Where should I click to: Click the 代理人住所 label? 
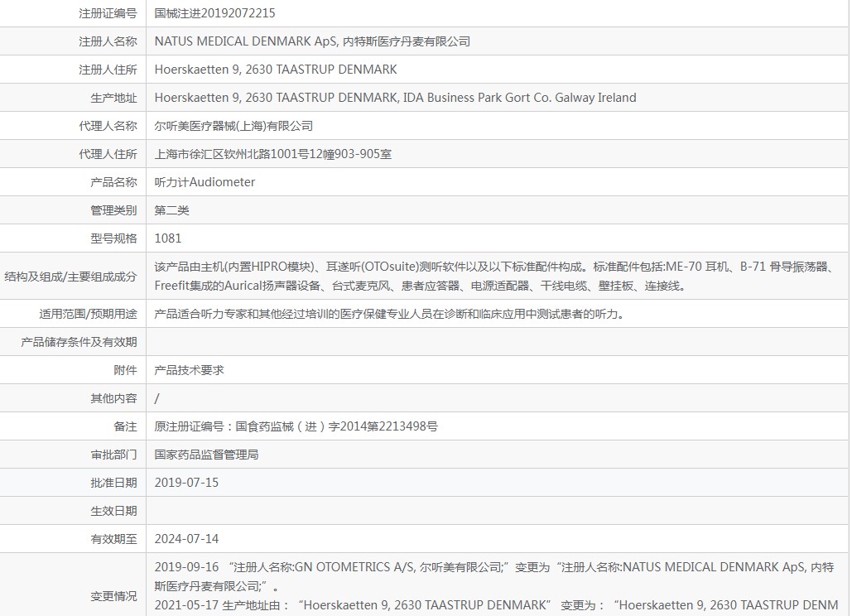(108, 154)
